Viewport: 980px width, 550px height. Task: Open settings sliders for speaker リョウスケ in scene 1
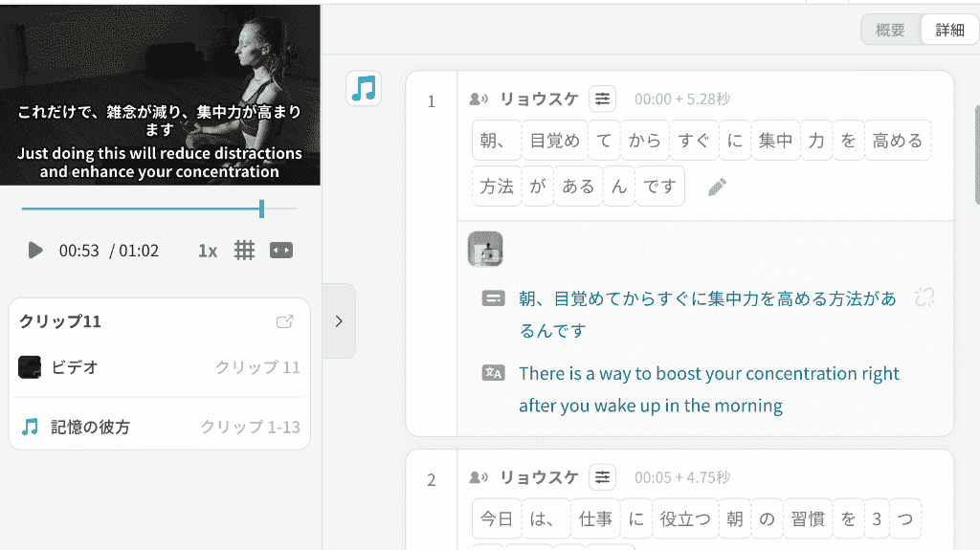[603, 99]
